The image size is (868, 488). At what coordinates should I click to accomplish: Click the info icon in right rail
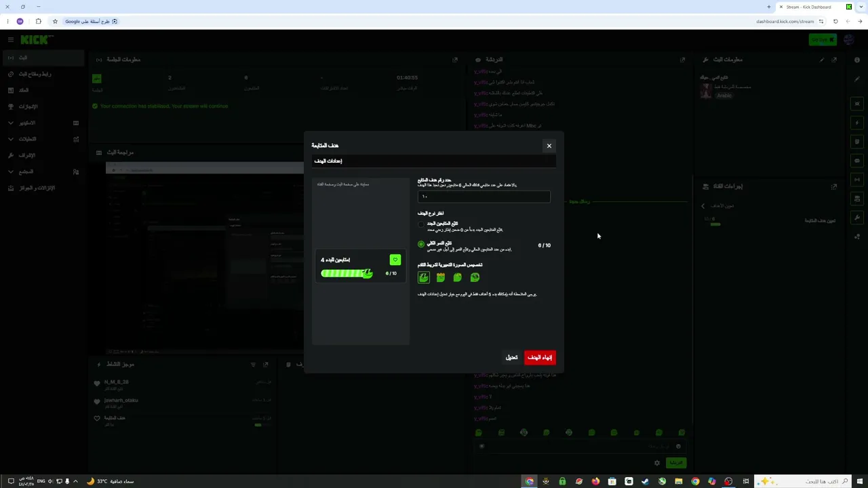click(857, 60)
